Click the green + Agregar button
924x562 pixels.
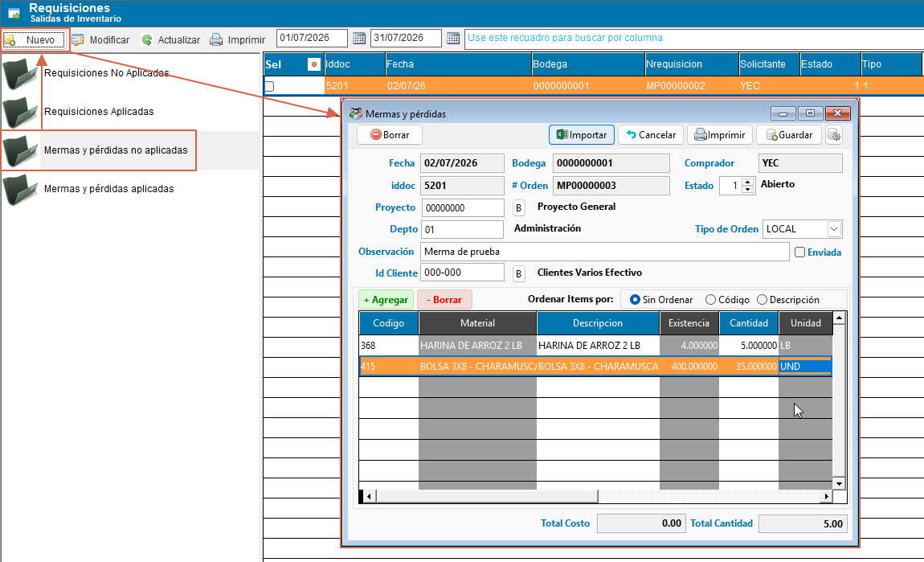386,300
